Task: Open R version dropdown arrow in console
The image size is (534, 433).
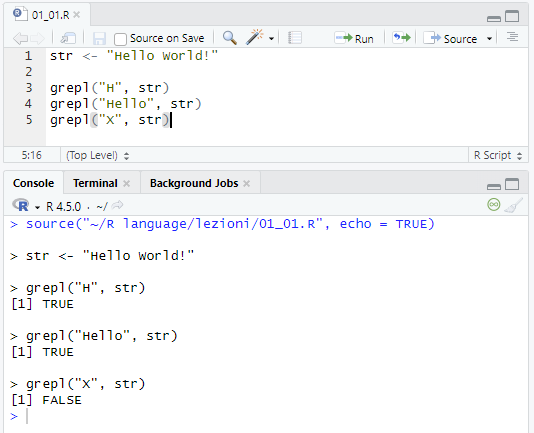Action: click(x=37, y=207)
